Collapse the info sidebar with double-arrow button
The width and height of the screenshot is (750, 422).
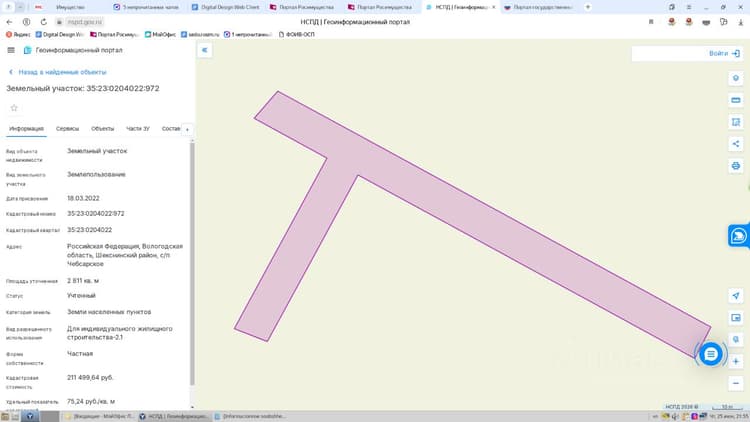[x=205, y=50]
